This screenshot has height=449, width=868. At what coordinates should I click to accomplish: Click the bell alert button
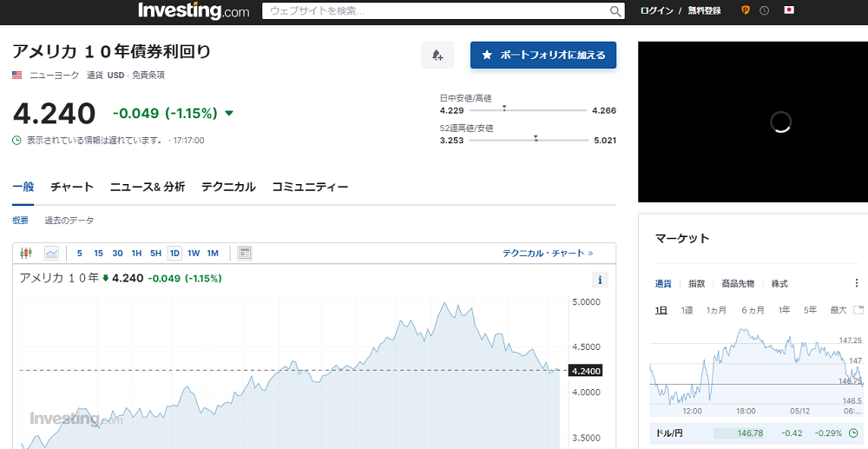coord(437,55)
